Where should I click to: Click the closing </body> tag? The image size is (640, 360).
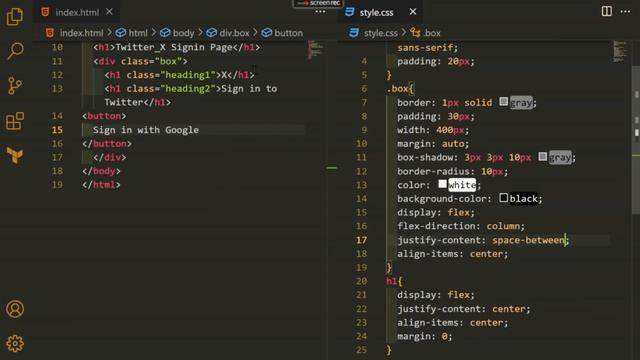pyautogui.click(x=101, y=171)
